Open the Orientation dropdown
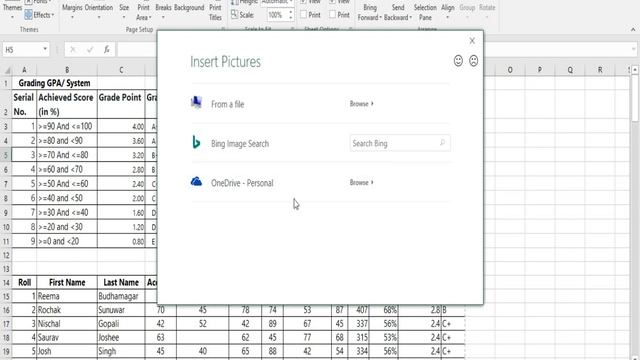This screenshot has height=360, width=640. coord(99,11)
